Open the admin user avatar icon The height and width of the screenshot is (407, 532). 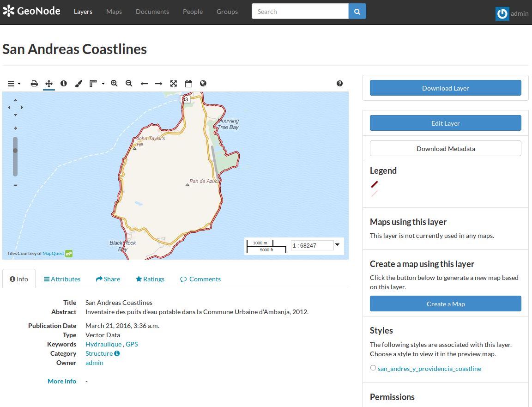coord(502,13)
